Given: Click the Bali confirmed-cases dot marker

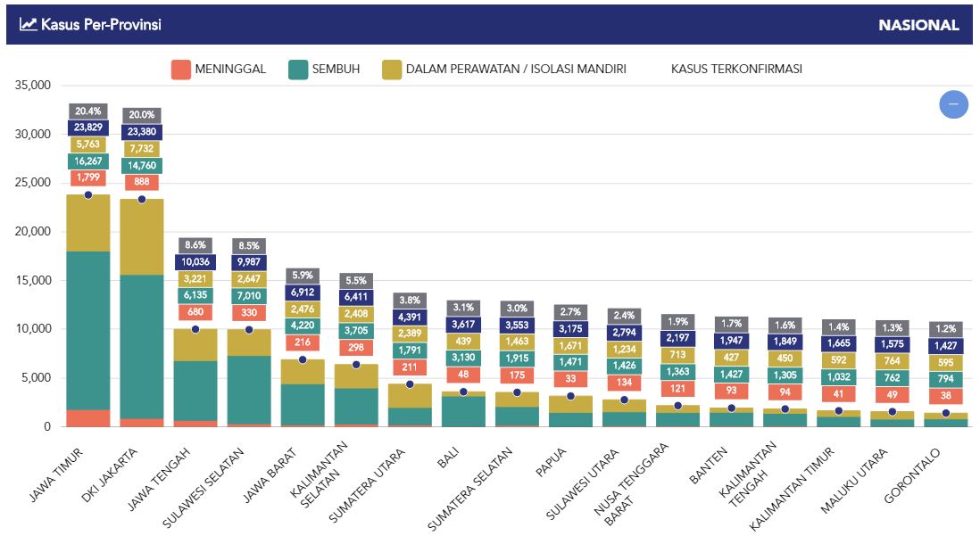Looking at the screenshot, I should [463, 392].
